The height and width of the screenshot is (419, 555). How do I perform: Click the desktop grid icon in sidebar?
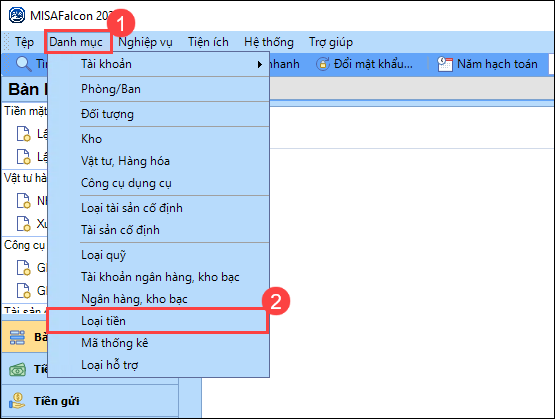pos(17,337)
